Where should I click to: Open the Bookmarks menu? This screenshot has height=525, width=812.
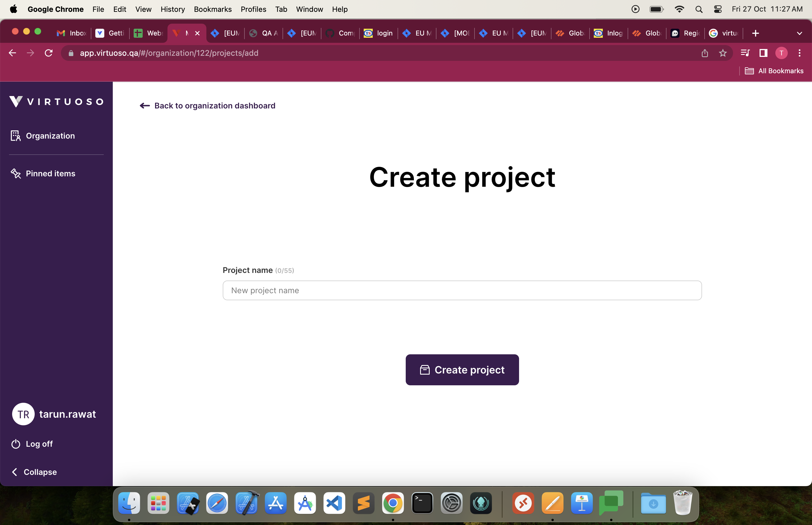click(x=212, y=9)
